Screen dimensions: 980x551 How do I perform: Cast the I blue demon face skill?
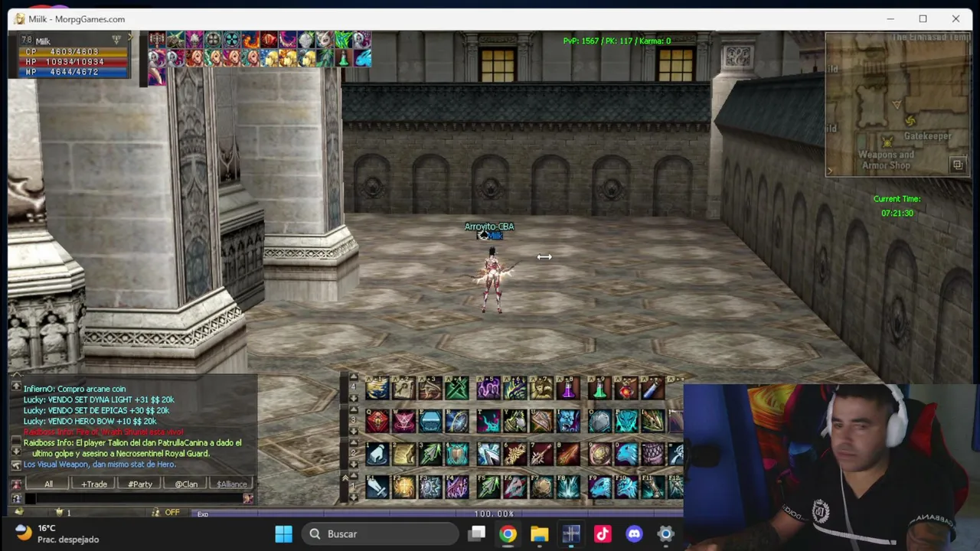click(x=568, y=421)
